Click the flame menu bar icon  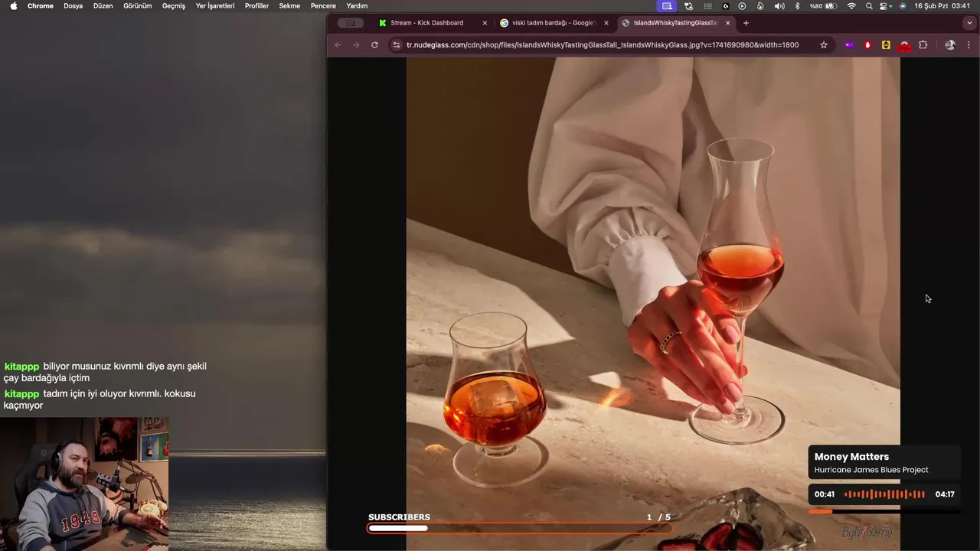pos(760,5)
